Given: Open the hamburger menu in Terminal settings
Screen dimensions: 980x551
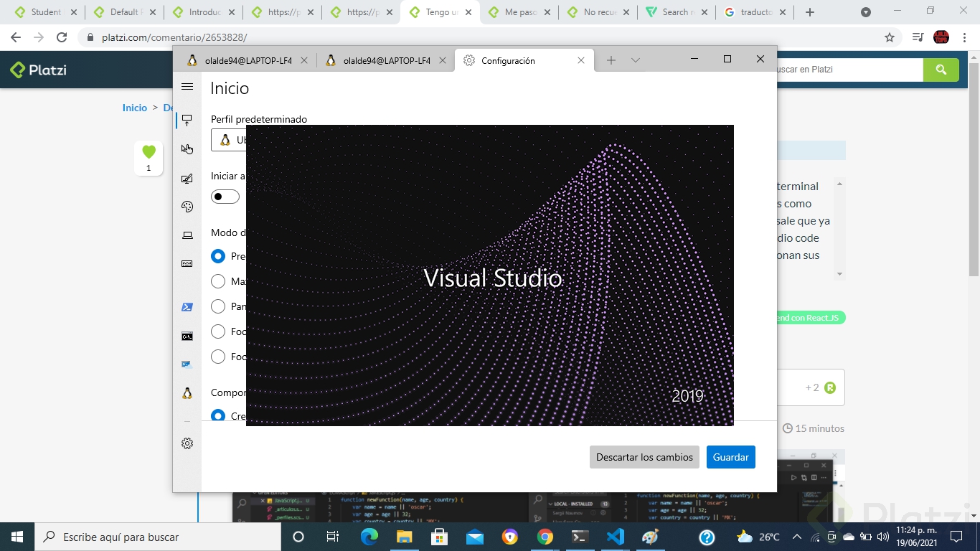Looking at the screenshot, I should (187, 87).
